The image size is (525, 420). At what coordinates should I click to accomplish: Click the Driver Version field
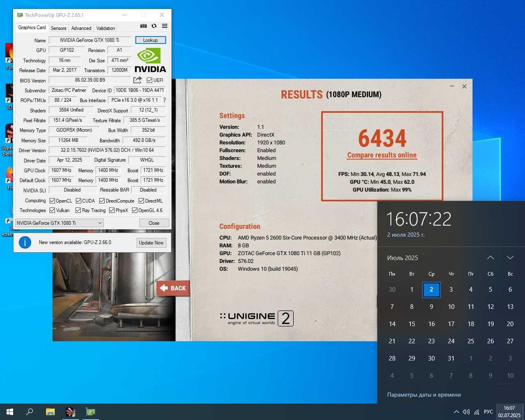107,150
